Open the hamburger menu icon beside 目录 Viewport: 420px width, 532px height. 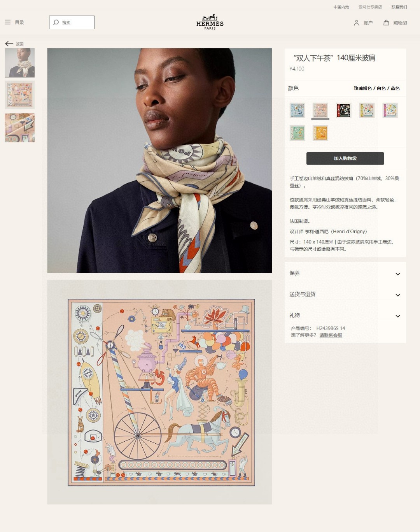(x=8, y=22)
